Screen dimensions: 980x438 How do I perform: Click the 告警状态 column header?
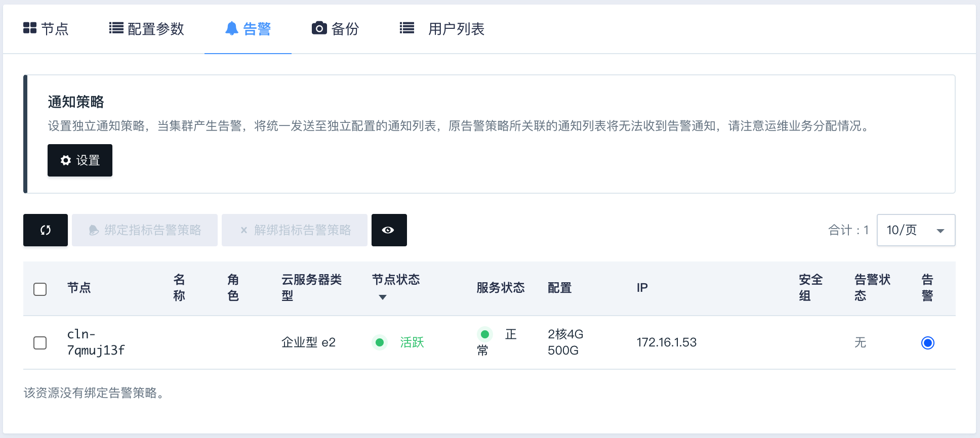tap(873, 288)
